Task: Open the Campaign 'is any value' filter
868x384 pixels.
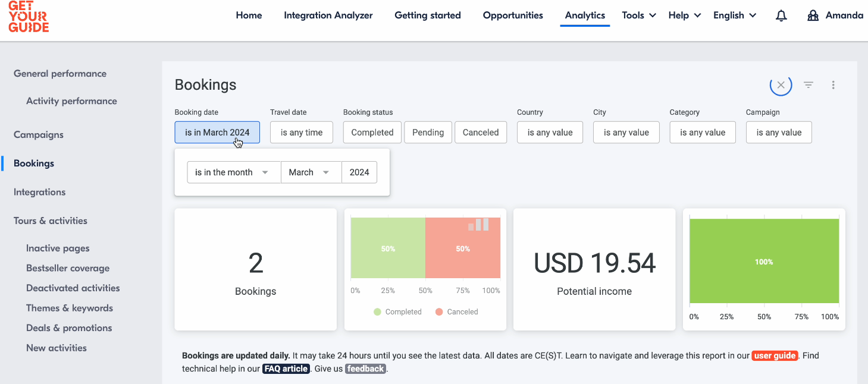Action: point(779,133)
